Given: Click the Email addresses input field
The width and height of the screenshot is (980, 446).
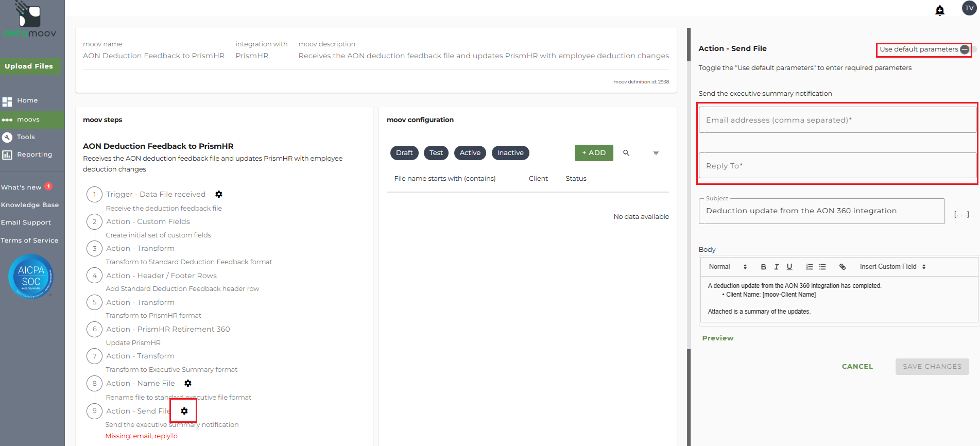Looking at the screenshot, I should pos(837,120).
